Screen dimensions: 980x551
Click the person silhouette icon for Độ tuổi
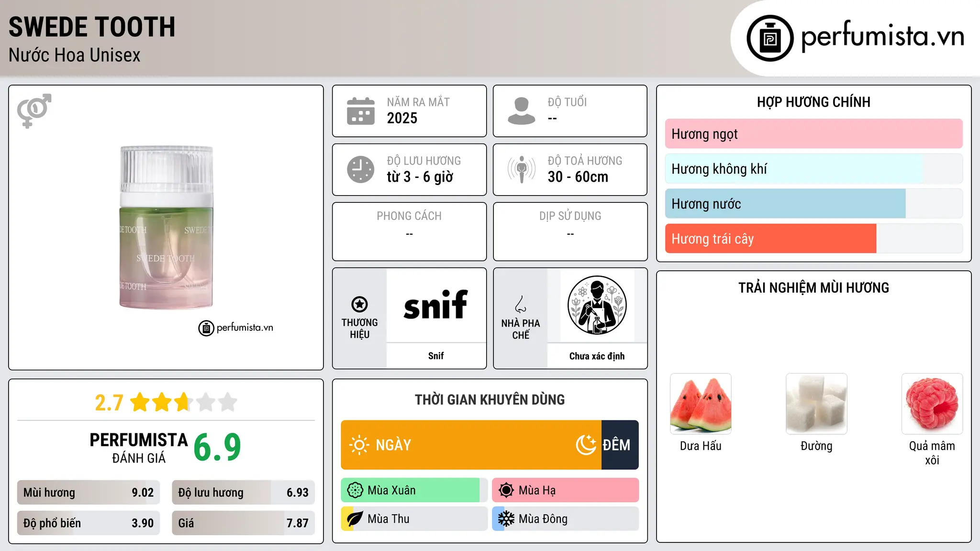click(522, 111)
